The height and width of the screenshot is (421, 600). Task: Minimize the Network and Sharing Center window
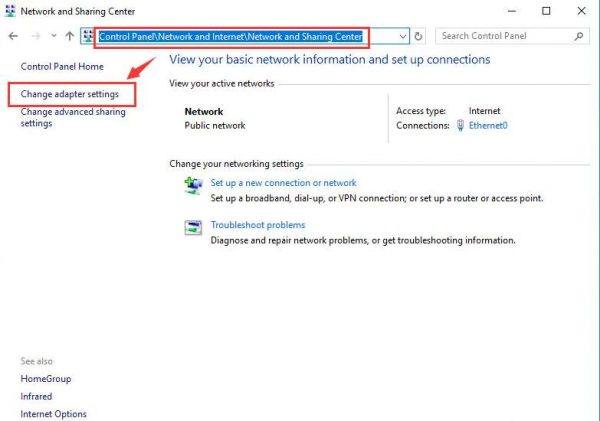pyautogui.click(x=512, y=11)
